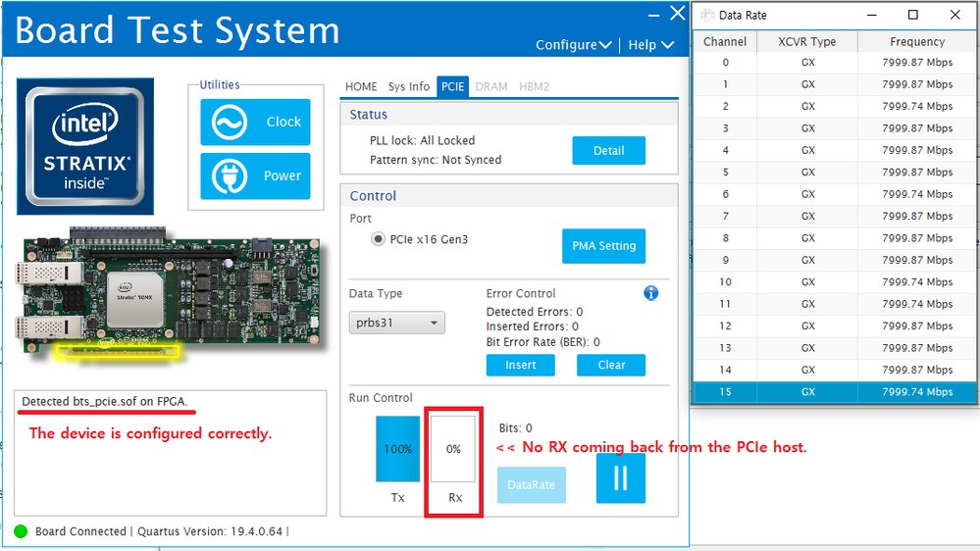Click the Intel Stratix inside logo
This screenshot has width=980, height=551.
pyautogui.click(x=85, y=146)
